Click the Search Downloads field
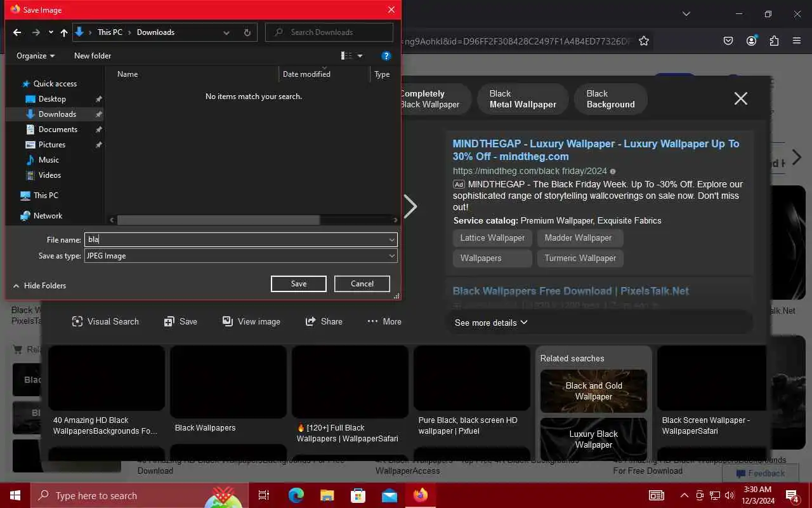812x508 pixels. [x=329, y=32]
